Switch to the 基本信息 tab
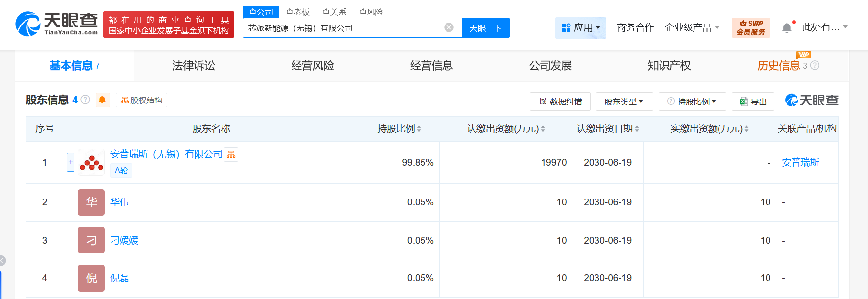Screen dimensions: 868x299 pyautogui.click(x=74, y=66)
